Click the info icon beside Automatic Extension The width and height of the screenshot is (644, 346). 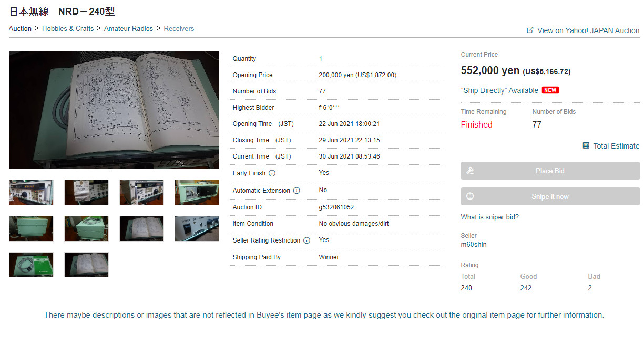[x=297, y=191]
